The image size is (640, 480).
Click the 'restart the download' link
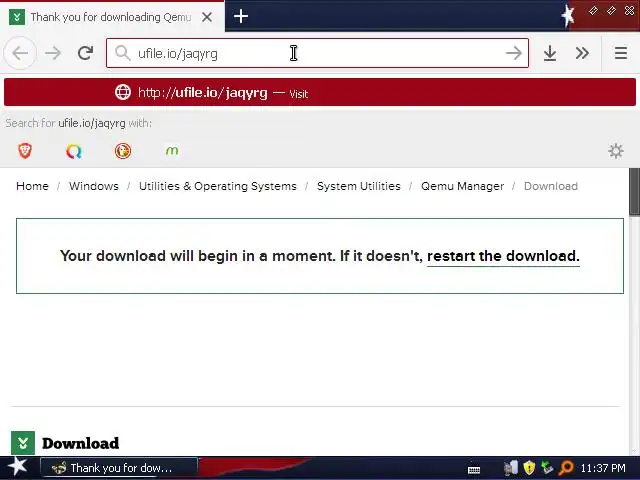(503, 256)
